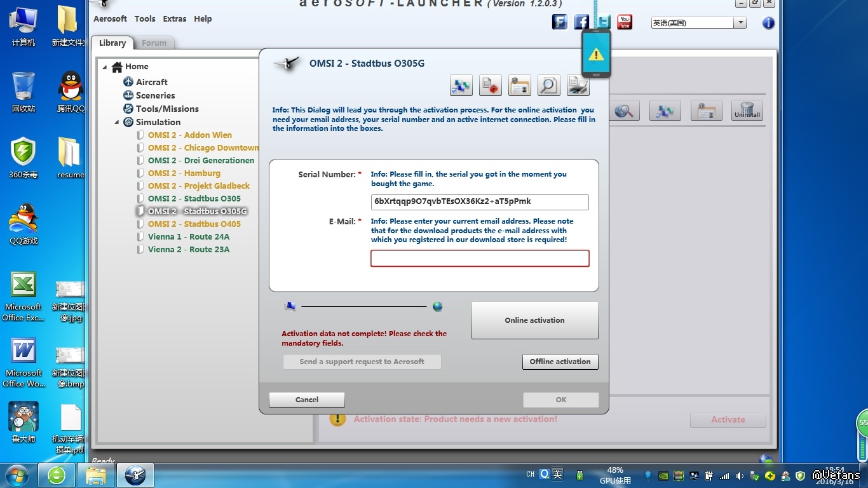Click the Aerosoft Launcher taskbar icon

[135, 475]
